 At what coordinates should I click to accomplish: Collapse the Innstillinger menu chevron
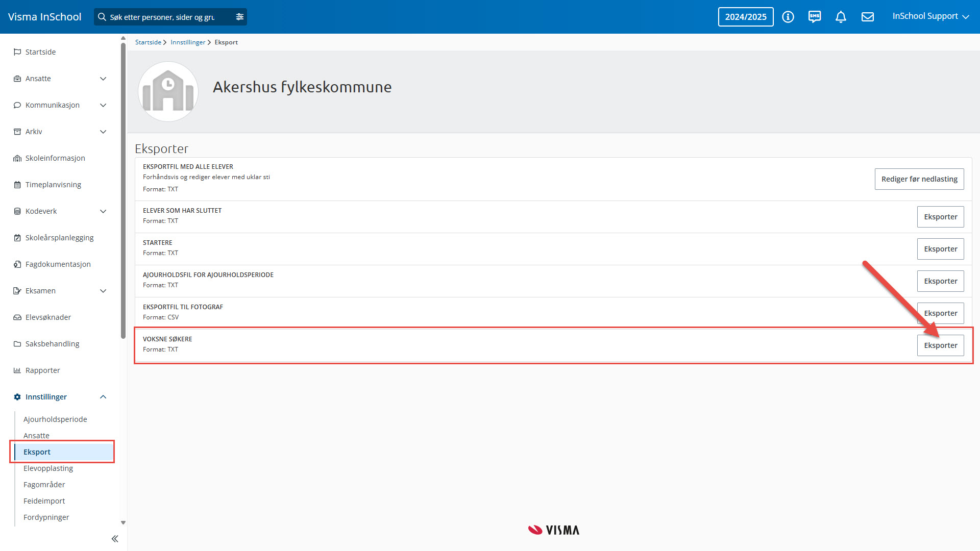click(103, 397)
